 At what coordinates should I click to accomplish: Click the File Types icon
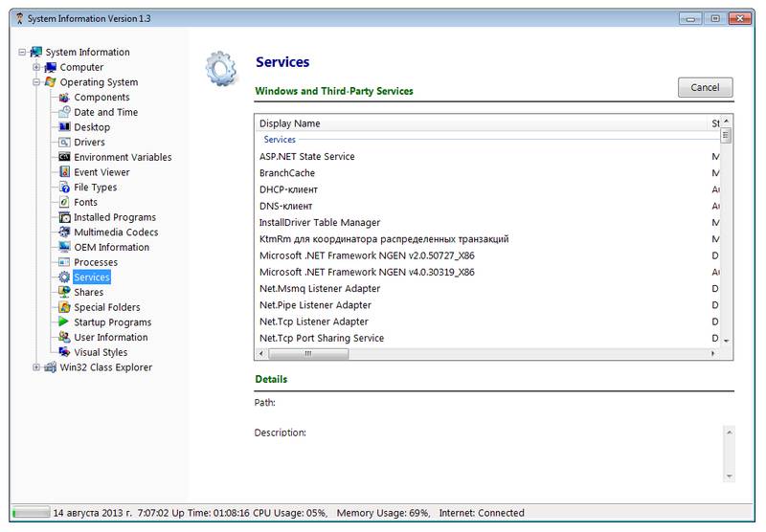(64, 187)
